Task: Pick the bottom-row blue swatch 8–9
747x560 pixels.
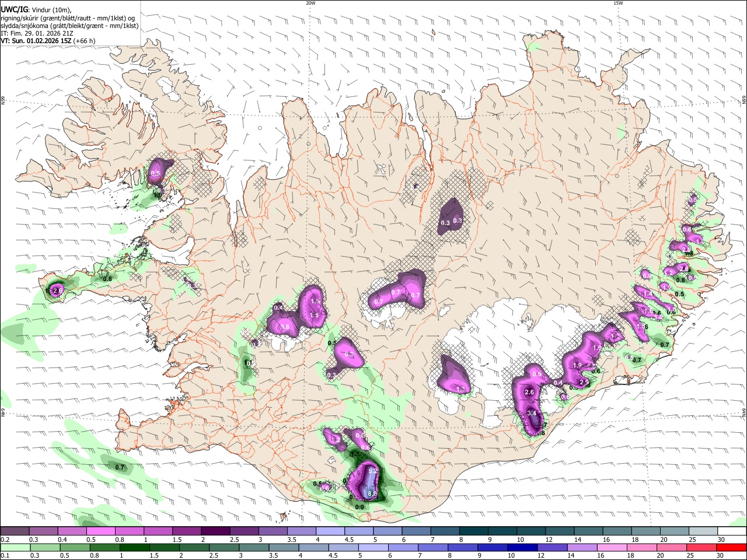Action: [462, 547]
